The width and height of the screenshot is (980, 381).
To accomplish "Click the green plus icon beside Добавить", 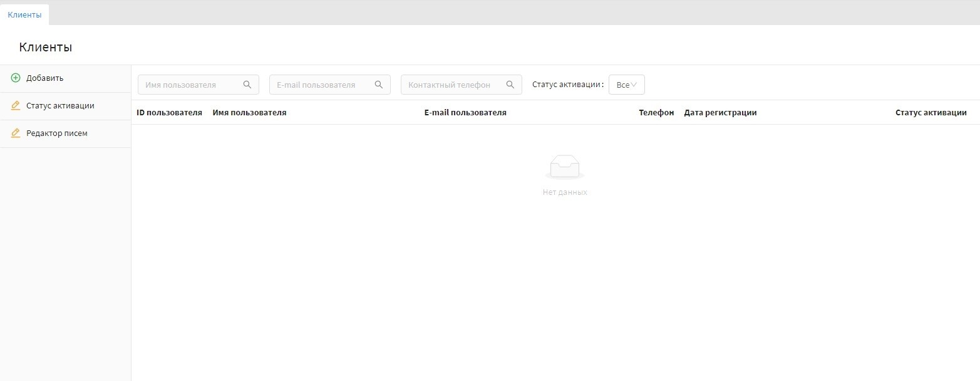I will click(16, 78).
